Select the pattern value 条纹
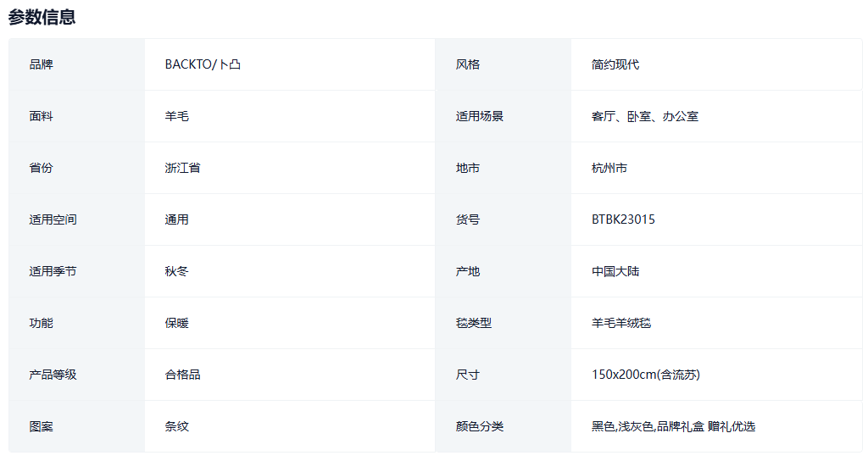 pyautogui.click(x=176, y=426)
